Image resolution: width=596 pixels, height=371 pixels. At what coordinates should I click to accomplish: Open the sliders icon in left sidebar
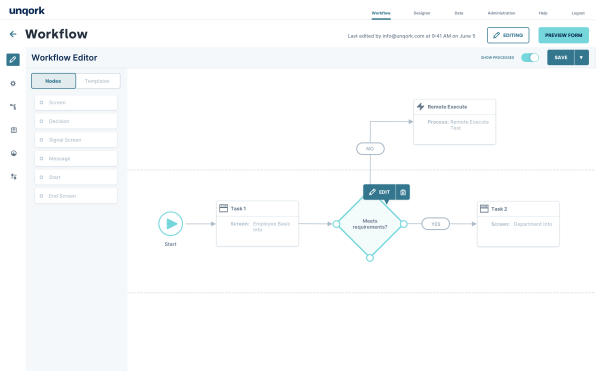point(14,176)
